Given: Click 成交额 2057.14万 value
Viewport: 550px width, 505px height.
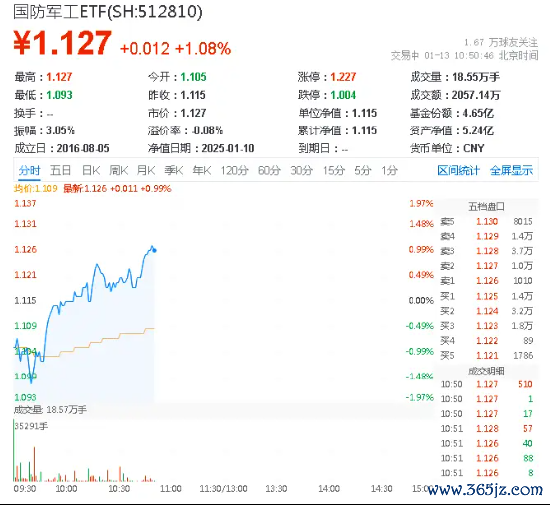Looking at the screenshot, I should click(x=476, y=95).
